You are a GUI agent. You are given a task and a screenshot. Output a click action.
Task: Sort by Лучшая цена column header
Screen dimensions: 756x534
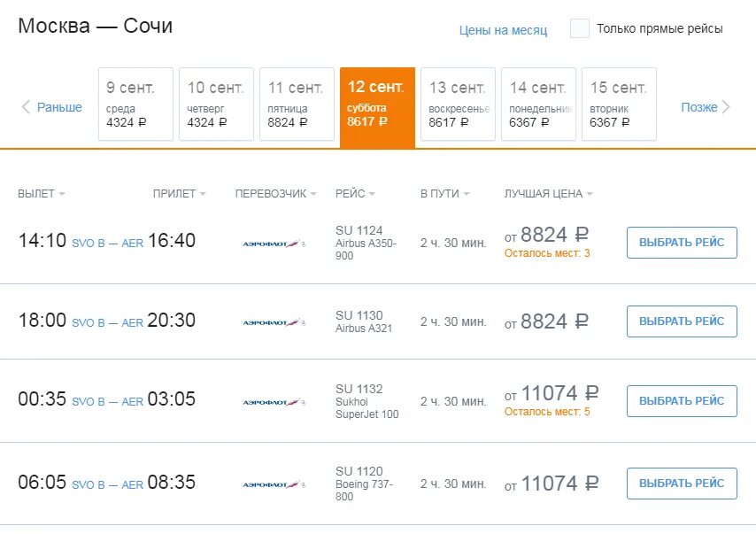click(548, 194)
